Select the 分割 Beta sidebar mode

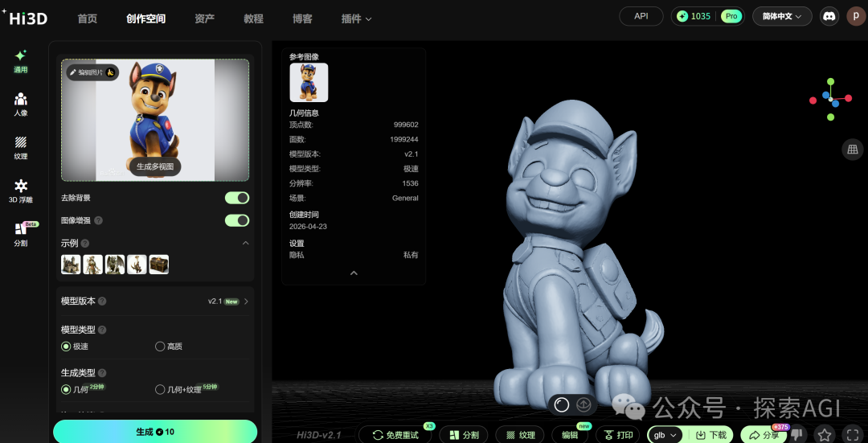pos(23,235)
